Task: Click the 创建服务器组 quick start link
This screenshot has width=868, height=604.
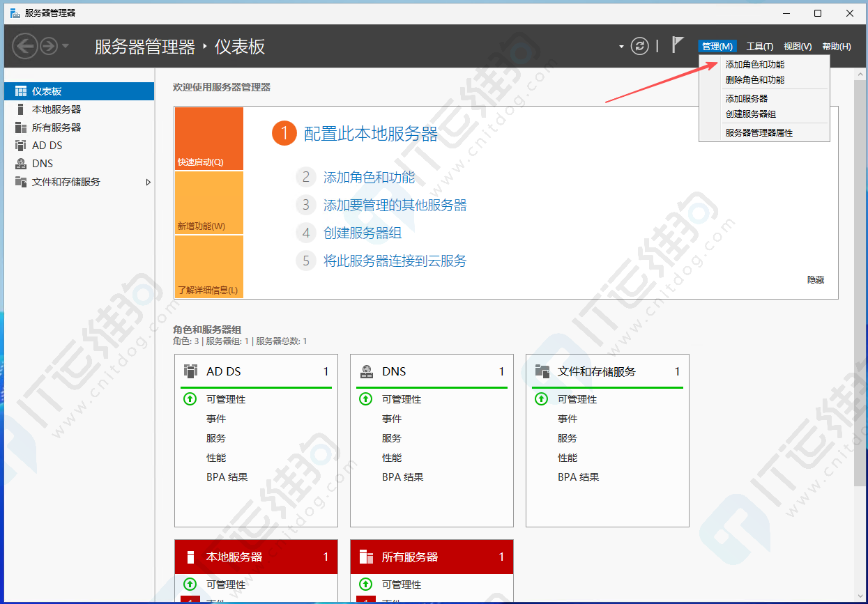Action: pos(363,233)
